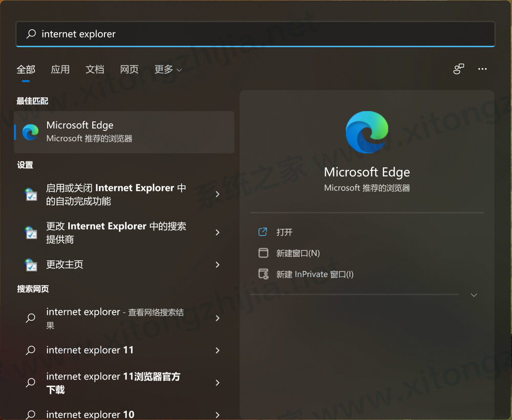Click the settings icon beside 更改主页
Image resolution: width=512 pixels, height=420 pixels.
31,264
